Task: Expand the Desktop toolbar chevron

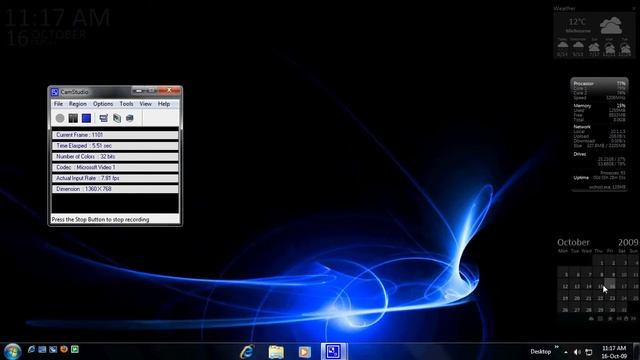Action: (x=557, y=347)
